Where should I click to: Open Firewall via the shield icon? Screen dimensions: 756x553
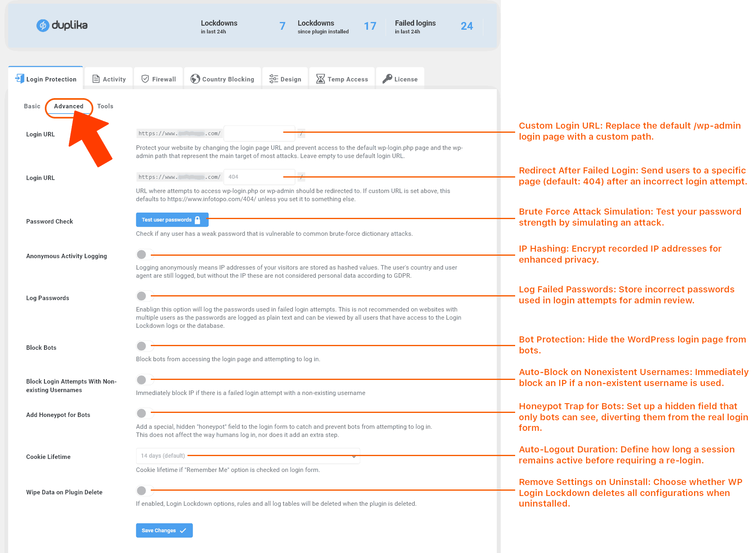pos(145,78)
